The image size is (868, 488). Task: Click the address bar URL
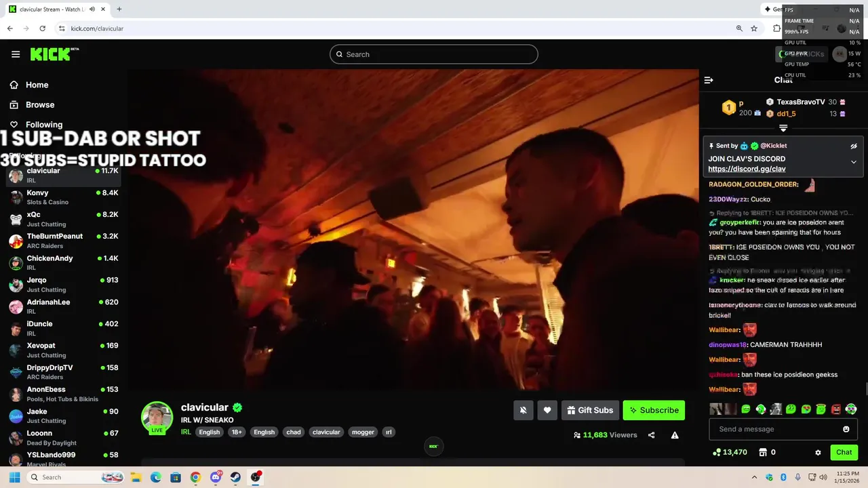point(97,28)
